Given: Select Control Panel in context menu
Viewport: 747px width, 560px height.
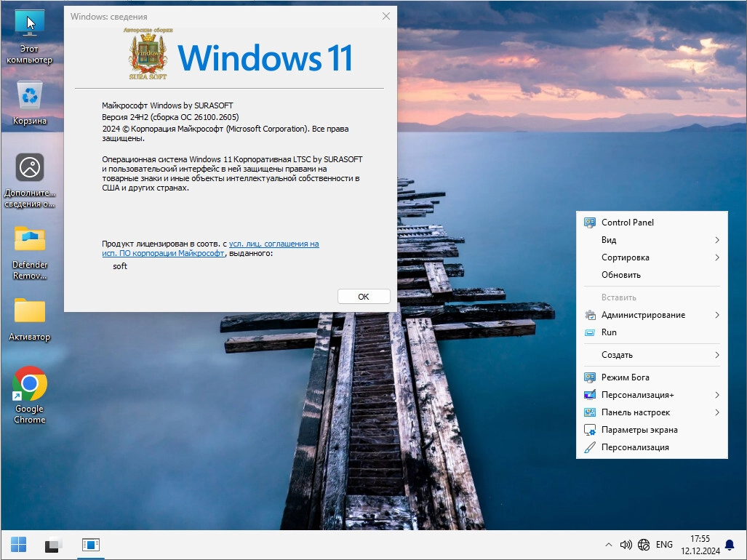Looking at the screenshot, I should coord(627,223).
